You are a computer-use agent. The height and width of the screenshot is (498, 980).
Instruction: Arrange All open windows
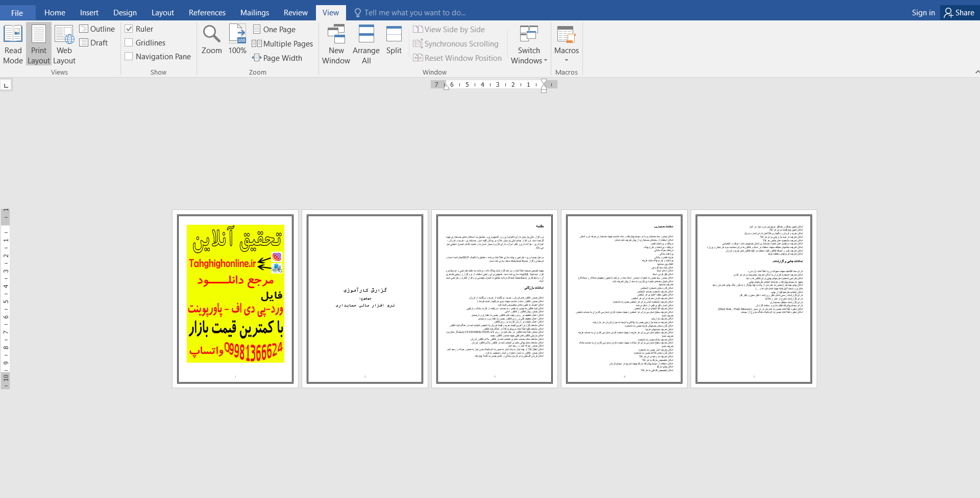(x=366, y=44)
